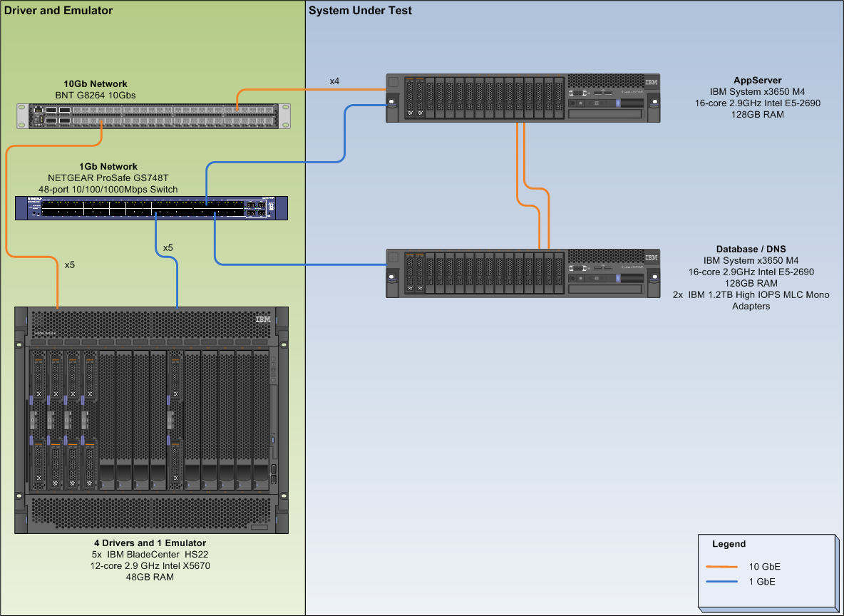The image size is (844, 616).
Task: Select the IBM BladeCenter chassis image
Action: pos(152,421)
